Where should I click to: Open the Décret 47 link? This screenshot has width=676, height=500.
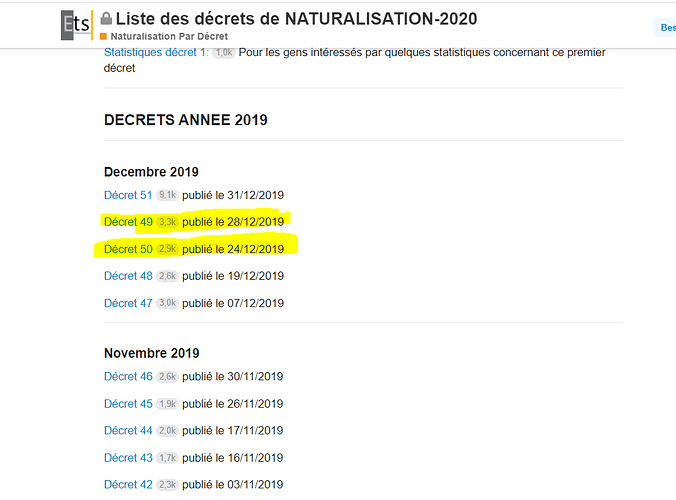(x=128, y=303)
